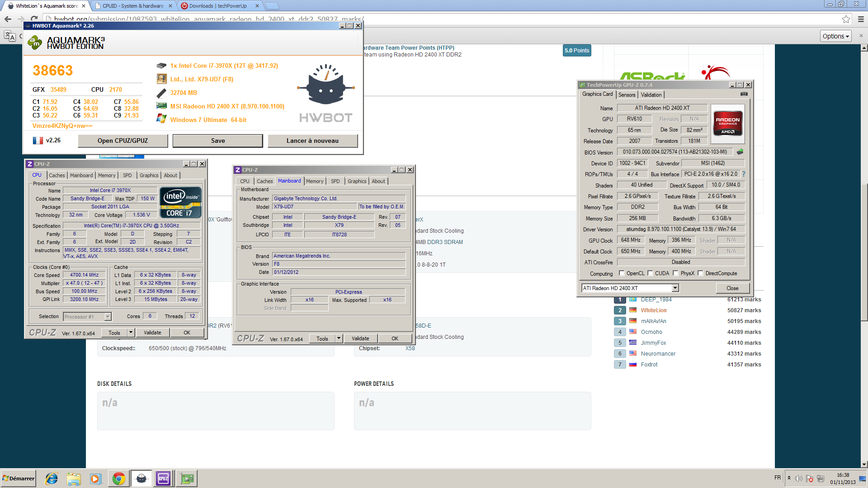Screen dimensions: 868x488
Task: Switch to GPU-Z in the taskbar
Action: (x=187, y=479)
